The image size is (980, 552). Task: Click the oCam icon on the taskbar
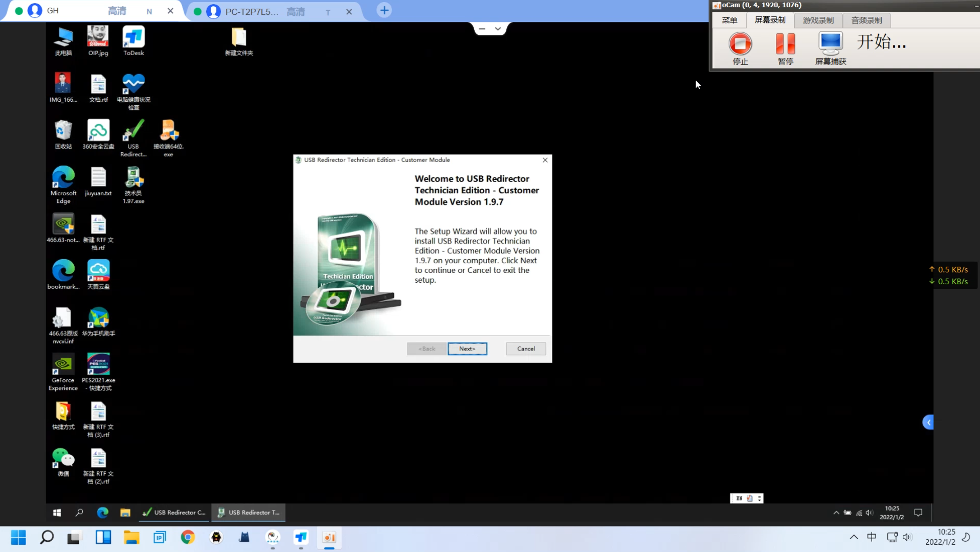pyautogui.click(x=329, y=538)
